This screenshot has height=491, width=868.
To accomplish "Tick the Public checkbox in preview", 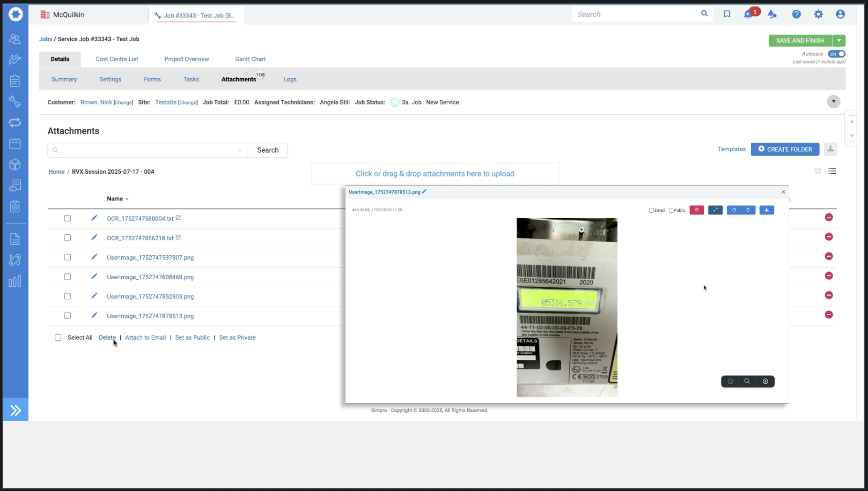I will tap(671, 210).
